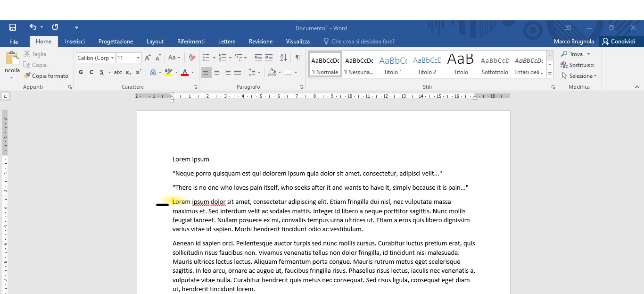This screenshot has width=644, height=294.
Task: Click the Taglia scissors icon
Action: [28, 54]
